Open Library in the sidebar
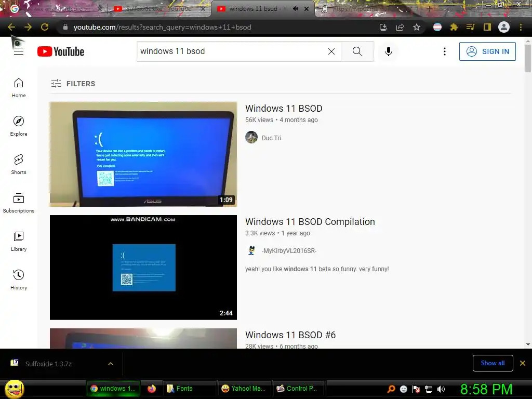Viewport: 532px width, 399px height. (19, 242)
